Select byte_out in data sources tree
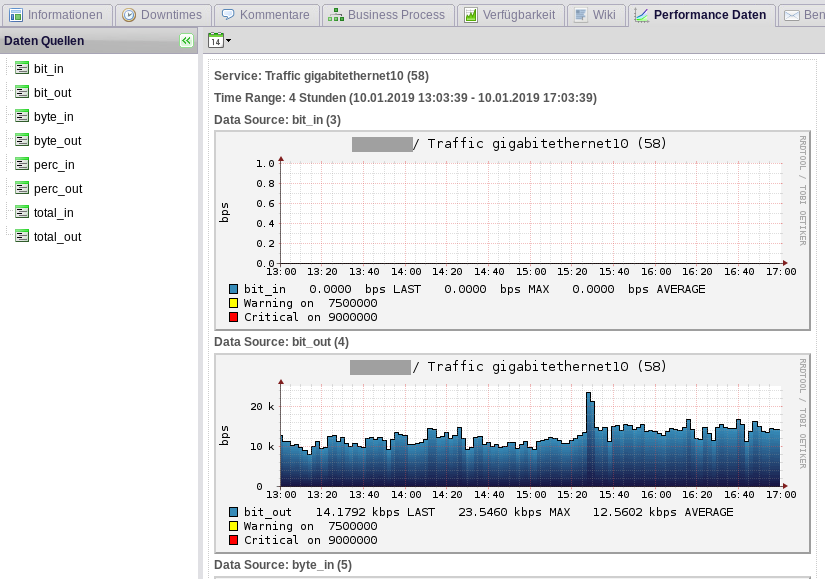 (57, 141)
